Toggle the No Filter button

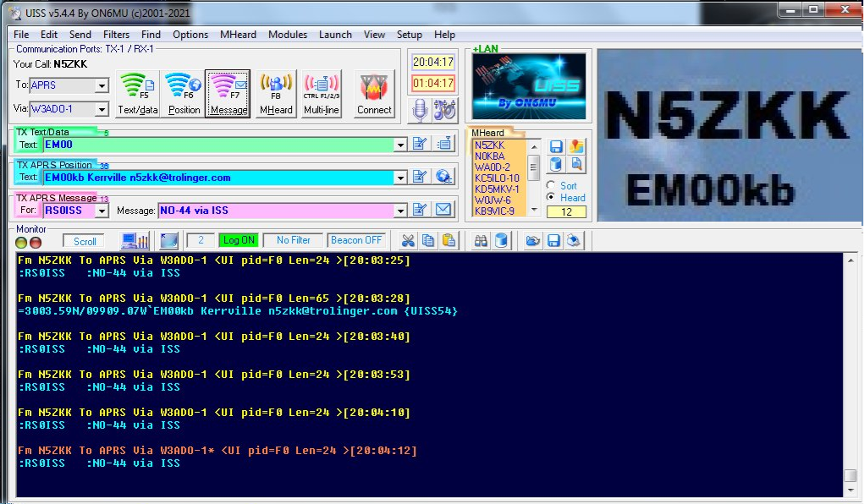pyautogui.click(x=293, y=240)
